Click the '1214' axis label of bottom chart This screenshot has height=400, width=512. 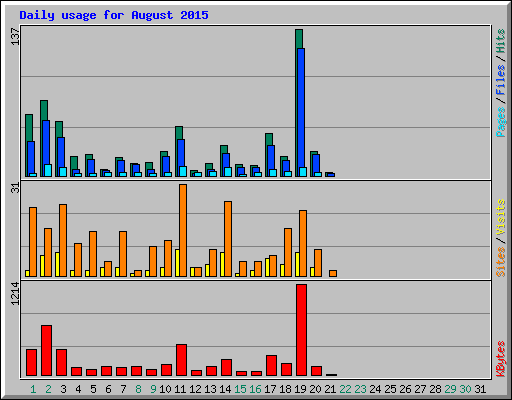pos(15,293)
